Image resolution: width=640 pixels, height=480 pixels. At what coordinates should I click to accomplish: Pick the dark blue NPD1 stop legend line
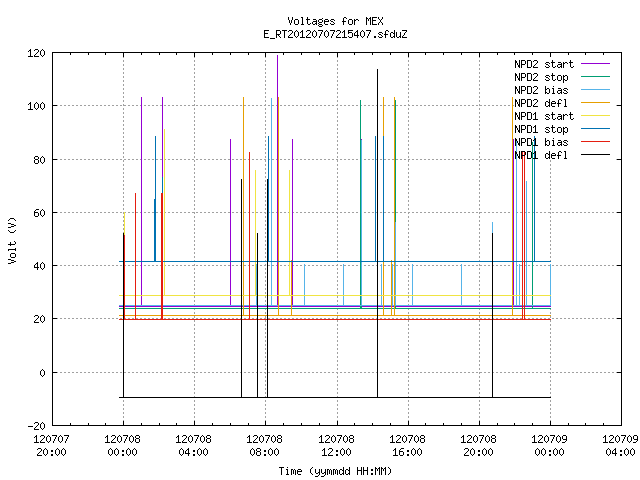pyautogui.click(x=595, y=129)
